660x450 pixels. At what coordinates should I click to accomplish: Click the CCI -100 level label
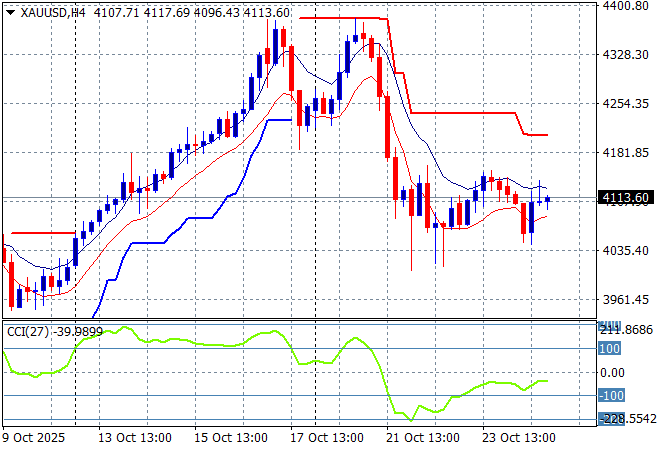611,396
